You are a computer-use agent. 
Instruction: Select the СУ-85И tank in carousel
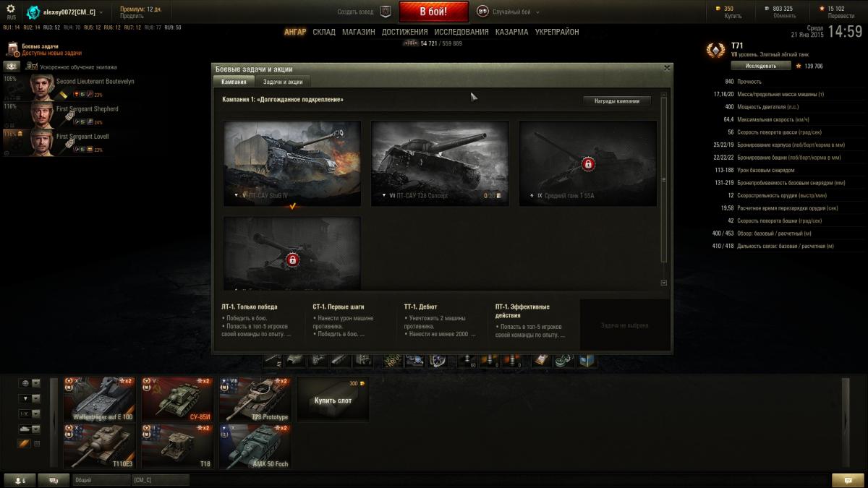[177, 399]
